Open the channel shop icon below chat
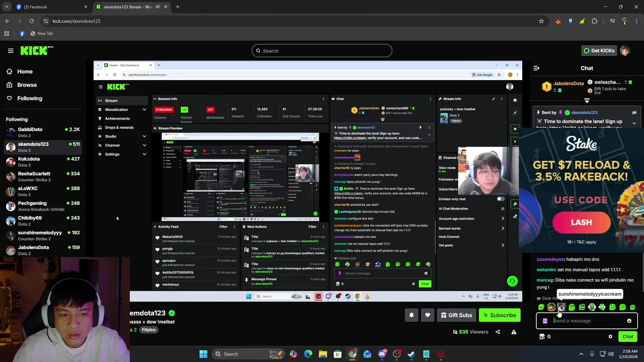 click(x=542, y=337)
